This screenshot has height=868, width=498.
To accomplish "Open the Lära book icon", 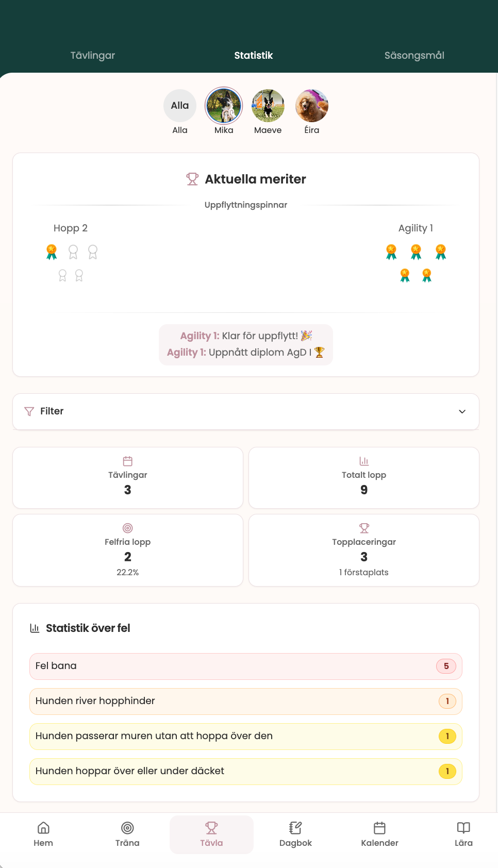I will (x=463, y=828).
